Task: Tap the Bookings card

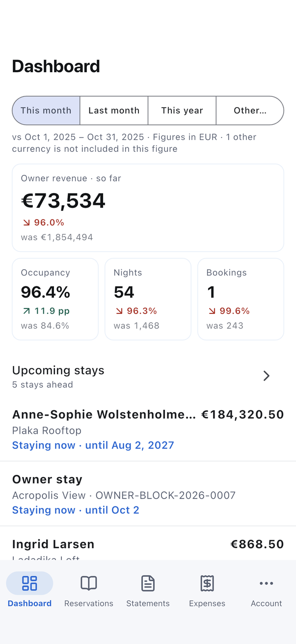Action: (x=241, y=299)
